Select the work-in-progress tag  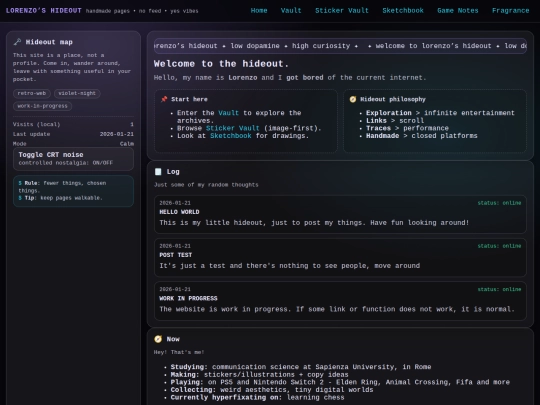coord(42,106)
